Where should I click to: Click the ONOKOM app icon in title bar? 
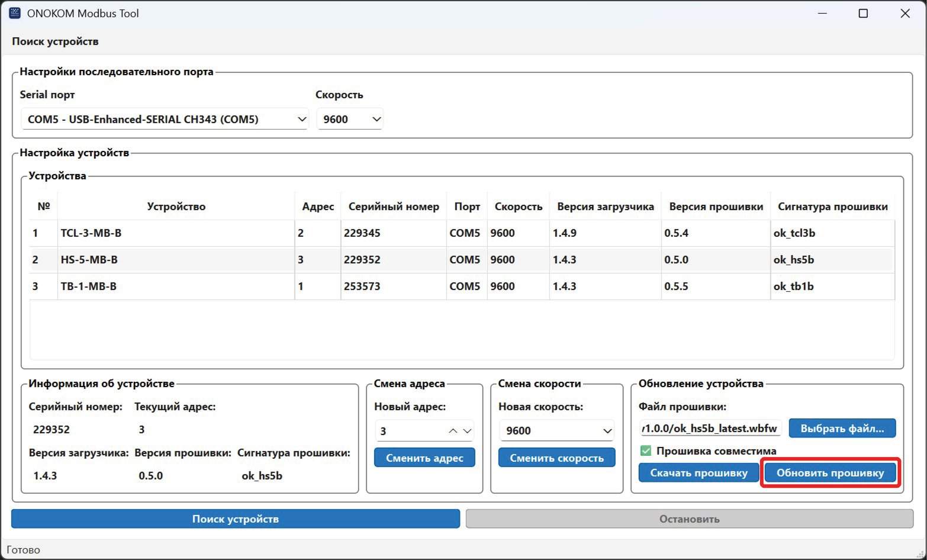tap(14, 13)
